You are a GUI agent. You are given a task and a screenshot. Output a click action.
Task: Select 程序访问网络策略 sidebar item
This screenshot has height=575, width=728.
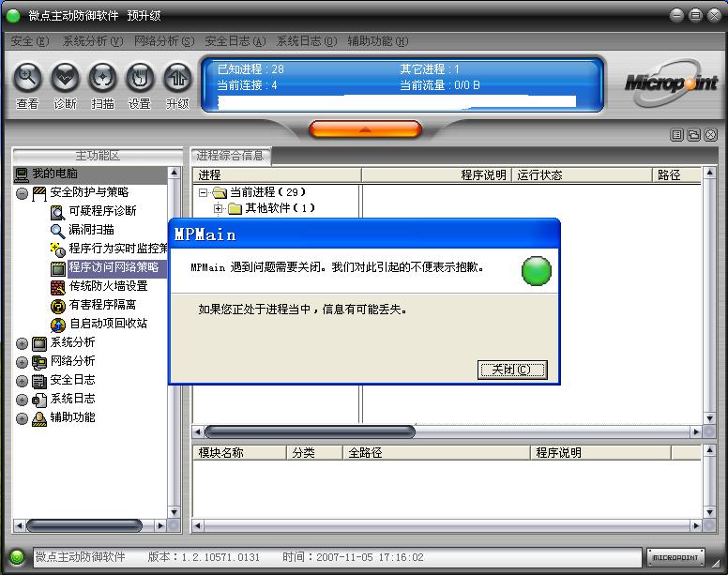[114, 267]
